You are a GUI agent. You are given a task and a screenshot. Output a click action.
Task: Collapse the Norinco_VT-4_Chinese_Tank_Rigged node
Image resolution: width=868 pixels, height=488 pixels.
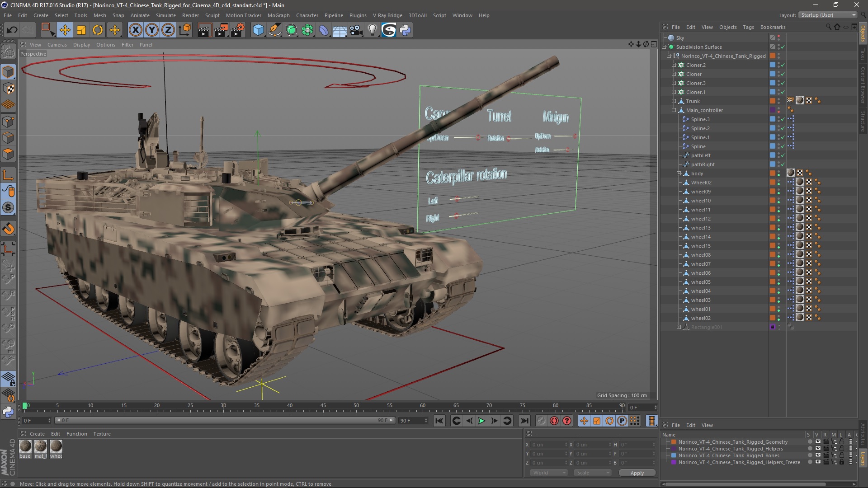669,56
